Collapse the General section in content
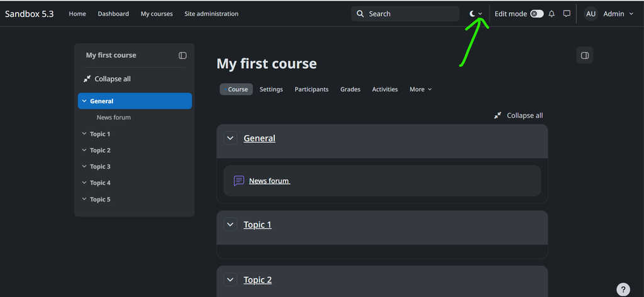644x297 pixels. (230, 138)
